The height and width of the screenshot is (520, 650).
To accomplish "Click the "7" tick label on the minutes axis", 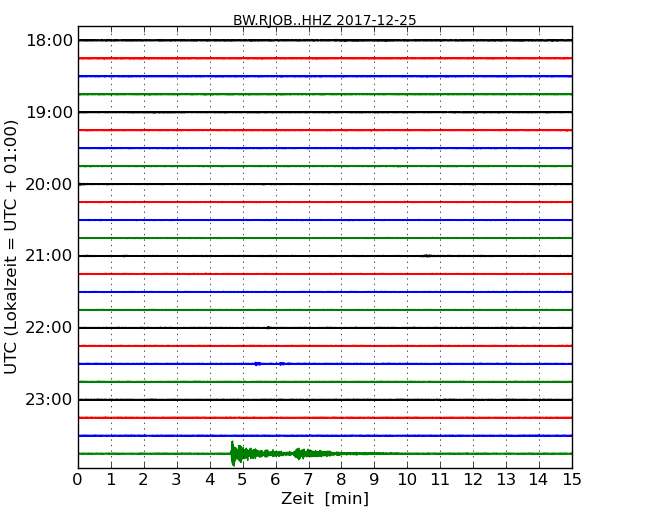I will pos(308,480).
